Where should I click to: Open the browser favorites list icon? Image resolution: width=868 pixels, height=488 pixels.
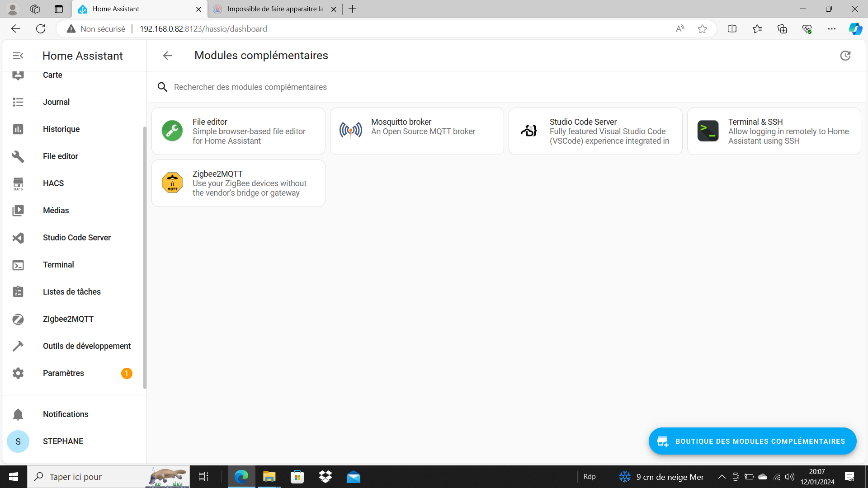pyautogui.click(x=757, y=29)
